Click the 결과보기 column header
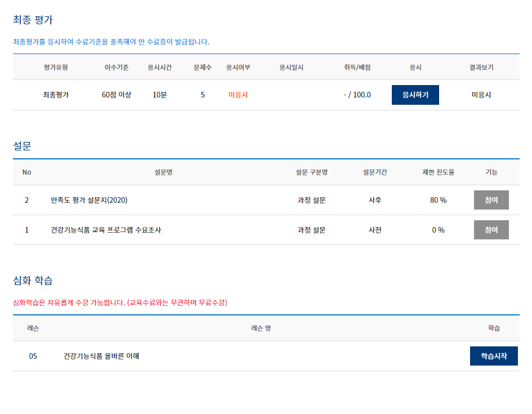This screenshot has width=532, height=414. 481,67
